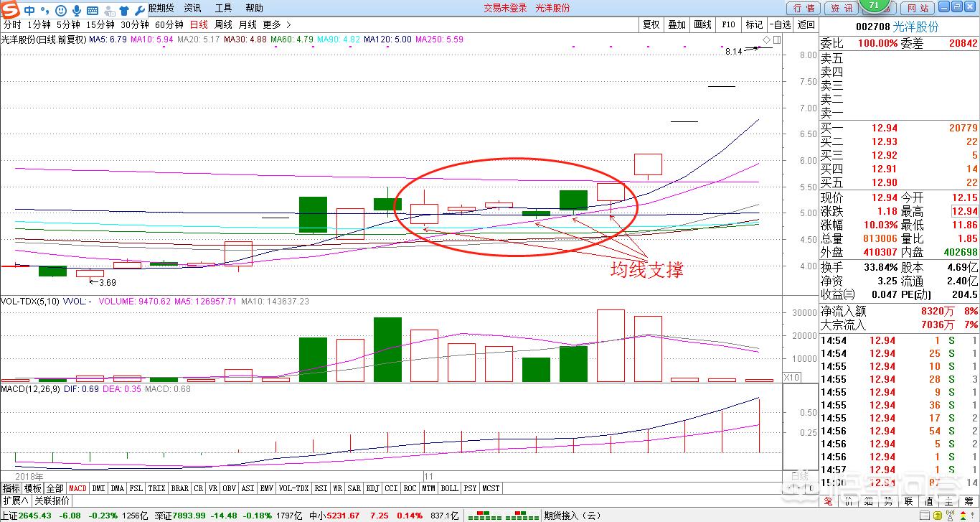Screen dimensions: 980x522
Task: Switch chart to 分时 view
Action: pyautogui.click(x=12, y=24)
